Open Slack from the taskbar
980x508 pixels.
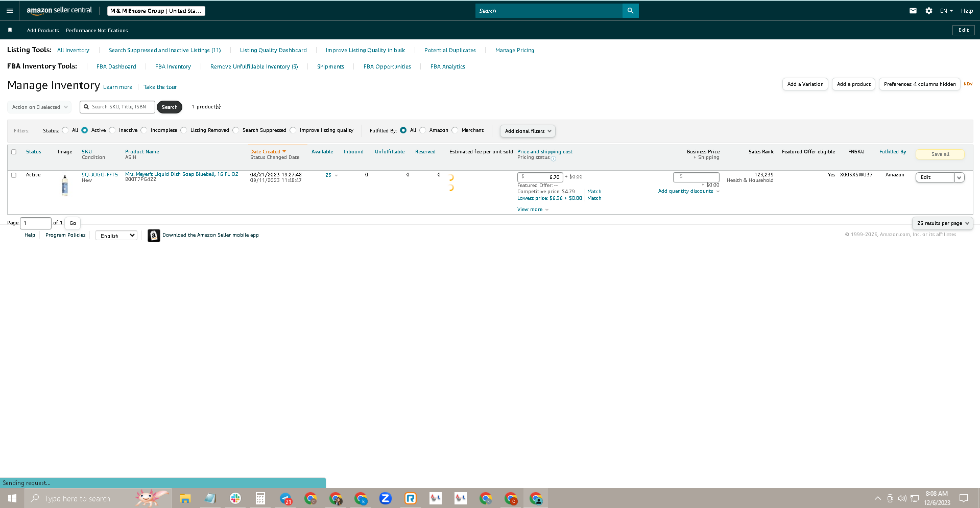point(235,498)
